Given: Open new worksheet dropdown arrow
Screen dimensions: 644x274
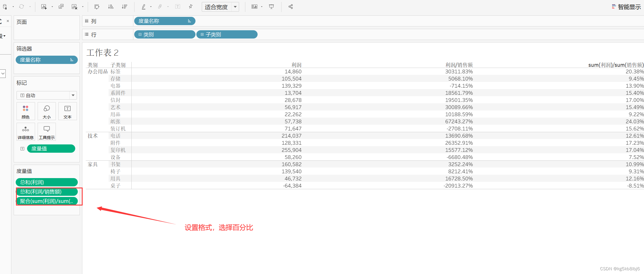Looking at the screenshot, I should pos(52,7).
